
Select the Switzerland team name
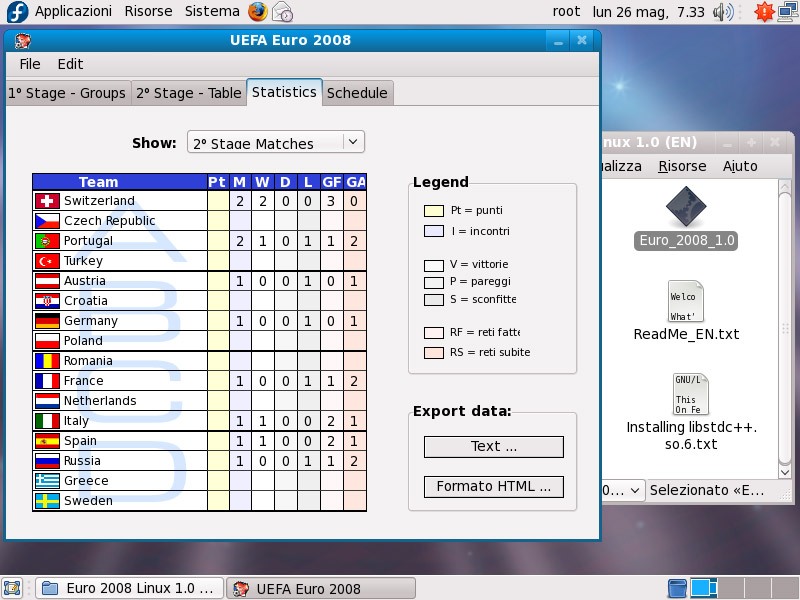(x=99, y=201)
